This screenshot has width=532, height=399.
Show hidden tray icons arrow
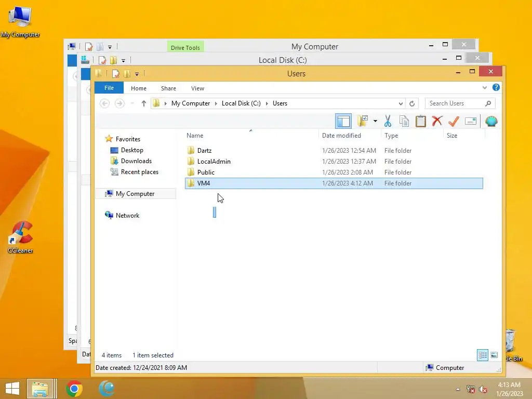[458, 389]
